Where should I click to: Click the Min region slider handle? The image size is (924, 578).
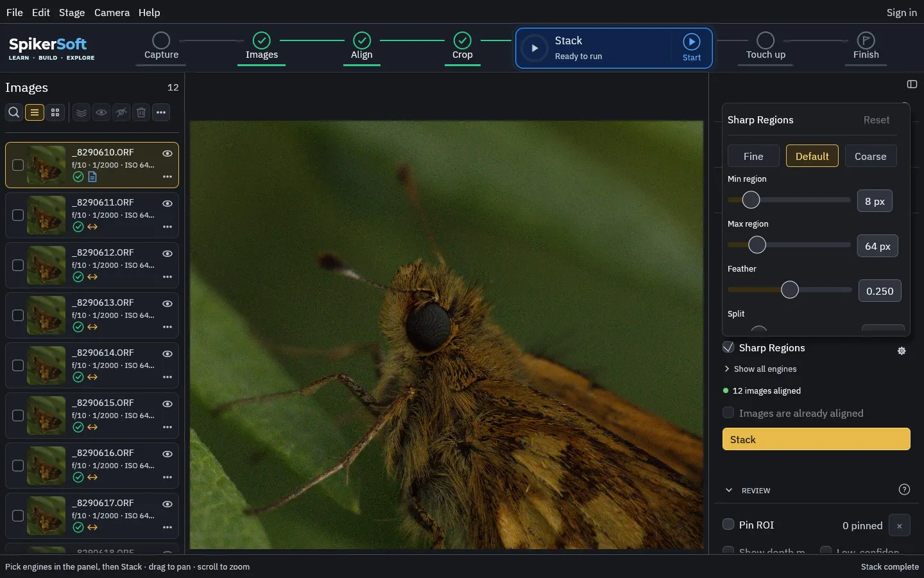[751, 200]
